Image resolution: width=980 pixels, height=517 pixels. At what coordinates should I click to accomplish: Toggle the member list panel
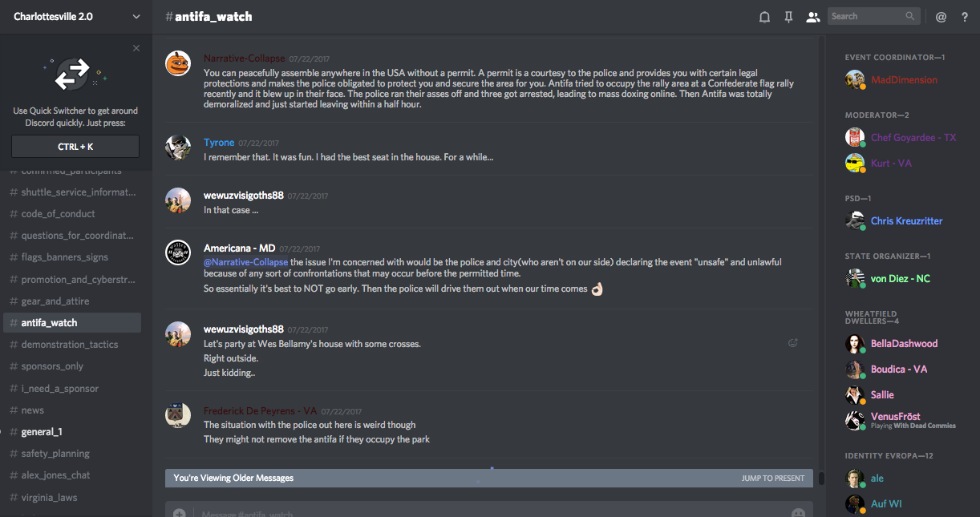(x=813, y=17)
